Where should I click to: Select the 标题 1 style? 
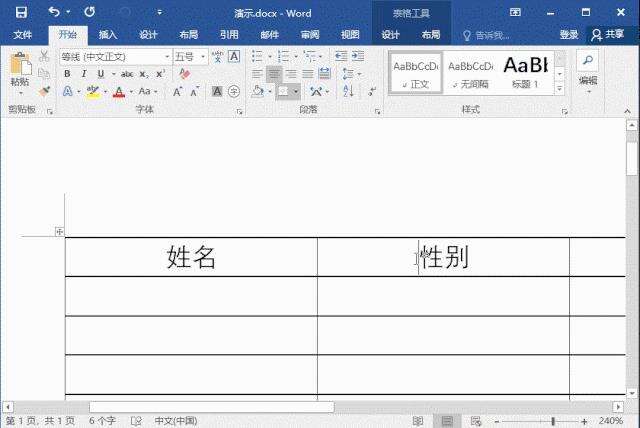tap(525, 73)
